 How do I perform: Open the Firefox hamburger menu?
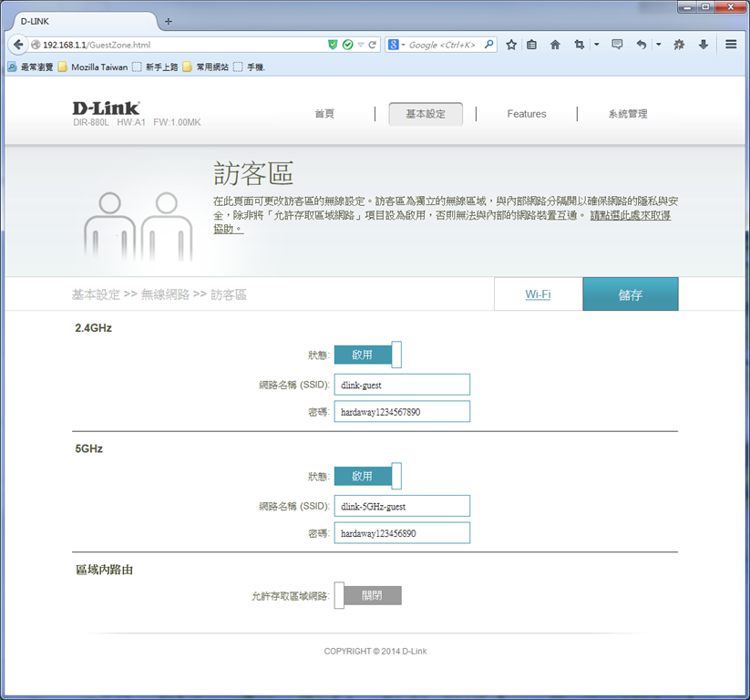(x=731, y=45)
